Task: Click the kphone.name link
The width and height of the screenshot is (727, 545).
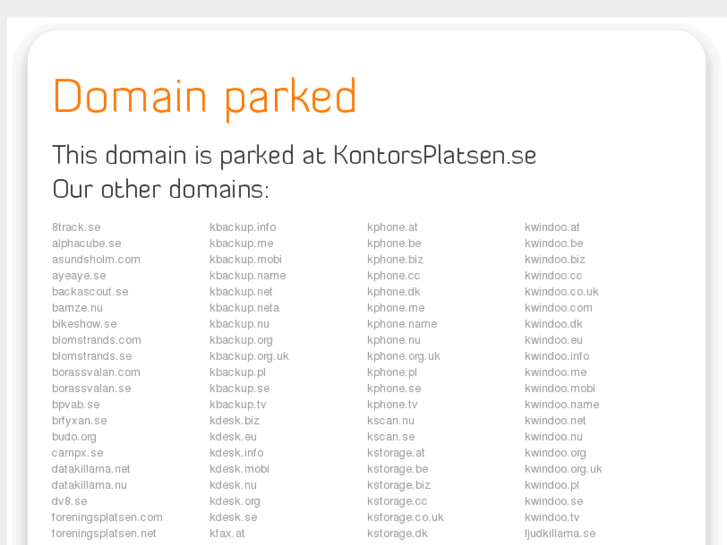Action: (402, 324)
